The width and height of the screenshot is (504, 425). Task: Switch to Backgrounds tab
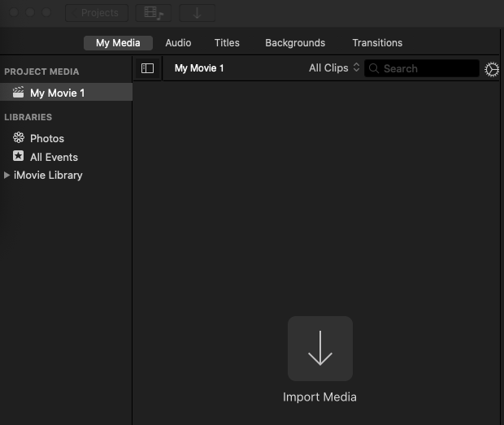point(295,43)
